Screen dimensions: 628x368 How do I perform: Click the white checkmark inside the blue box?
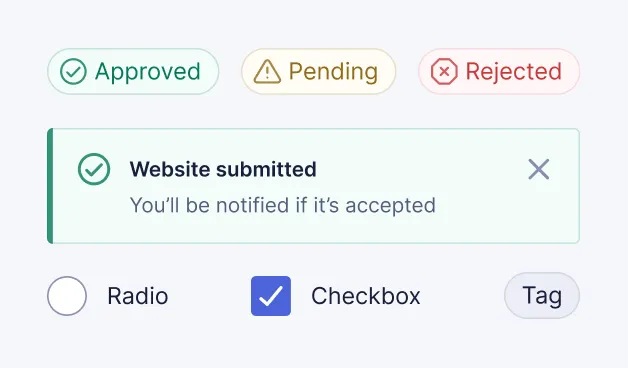coord(271,296)
